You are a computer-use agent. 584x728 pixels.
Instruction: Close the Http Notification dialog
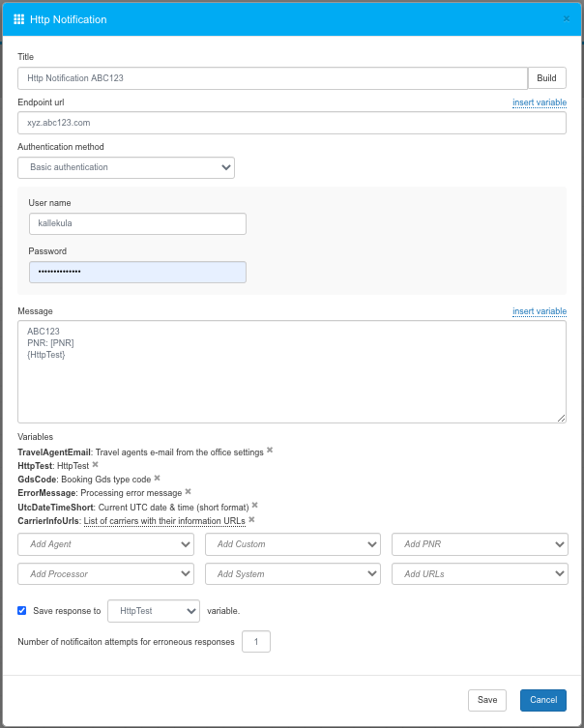point(566,18)
